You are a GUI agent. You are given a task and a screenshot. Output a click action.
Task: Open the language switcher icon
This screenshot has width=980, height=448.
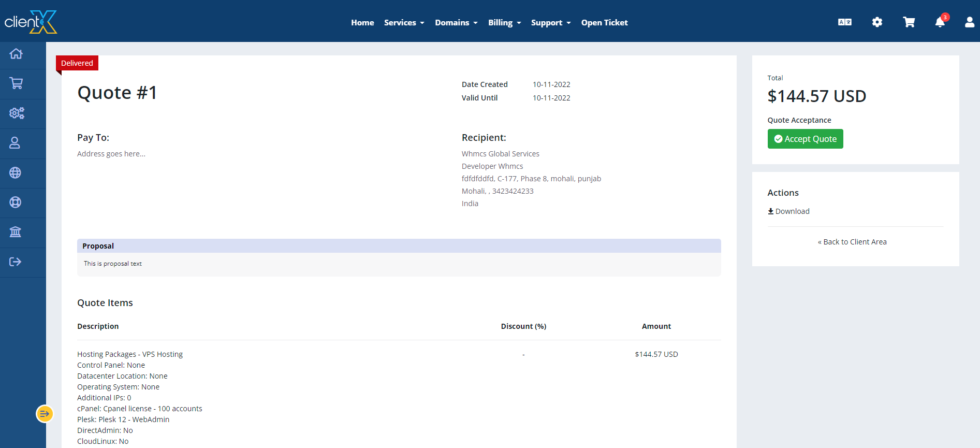845,22
